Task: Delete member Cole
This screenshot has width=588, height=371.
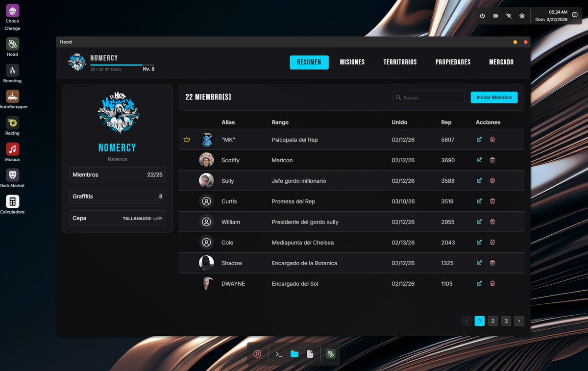Action: click(x=492, y=243)
